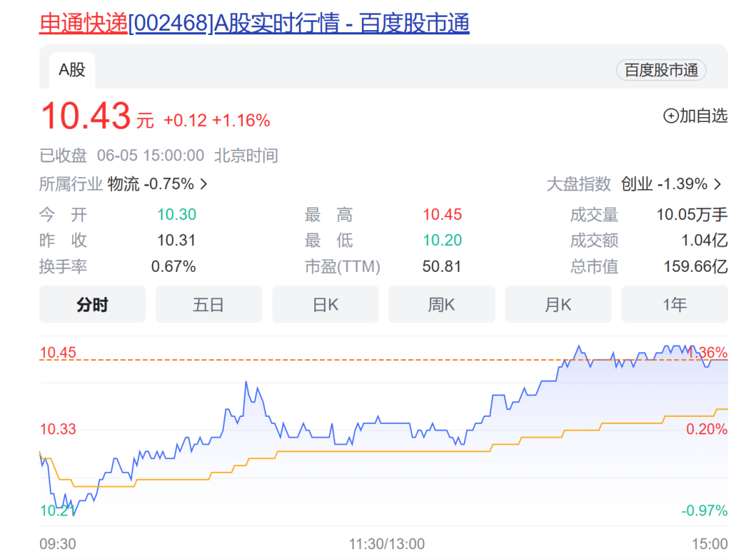756x559 pixels.
Task: Click the 总市值 value 159.66亿
Action: pos(696,266)
